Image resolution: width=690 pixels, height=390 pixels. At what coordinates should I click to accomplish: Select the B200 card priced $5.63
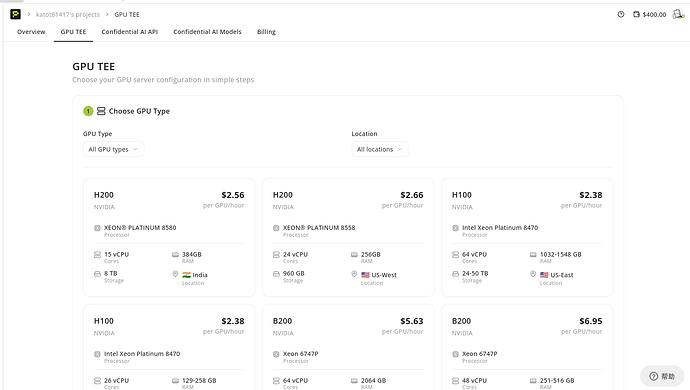point(348,347)
